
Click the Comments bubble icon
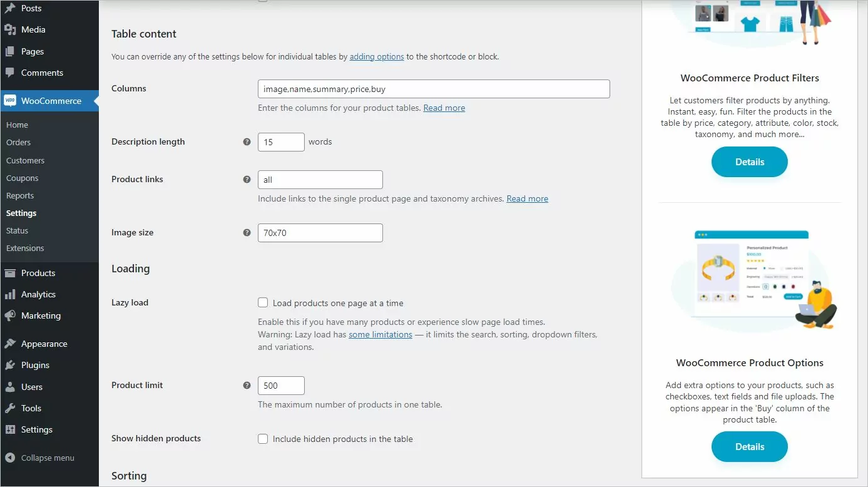pos(10,73)
